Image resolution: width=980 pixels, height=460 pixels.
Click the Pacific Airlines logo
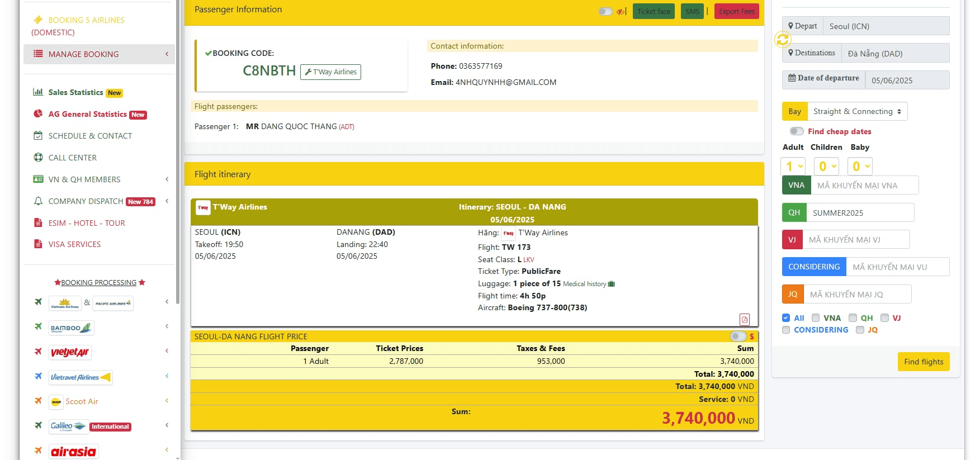click(x=113, y=303)
